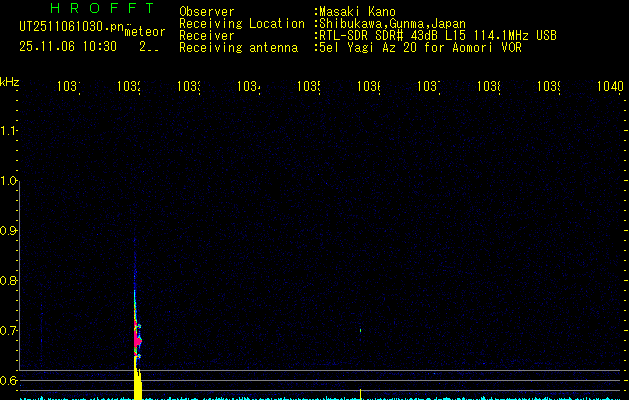Image resolution: width=629 pixels, height=400 pixels.
Task: Select the 1040 time axis label
Action: [x=608, y=87]
